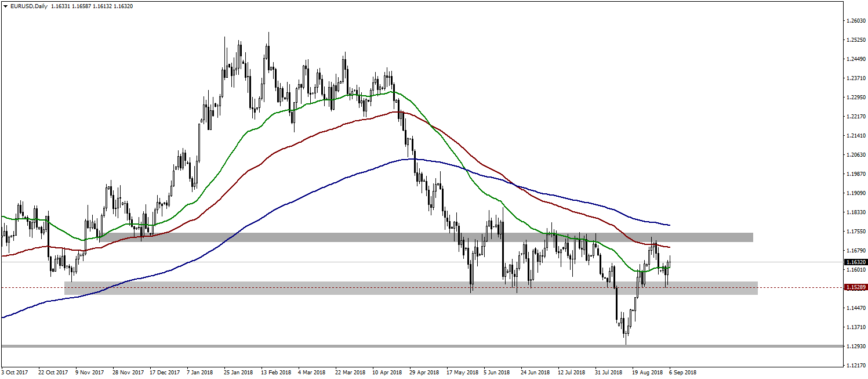Click the OHLC values 1.16331 1.16587 1.16132 1.16320
The height and width of the screenshot is (379, 868).
(x=92, y=6)
